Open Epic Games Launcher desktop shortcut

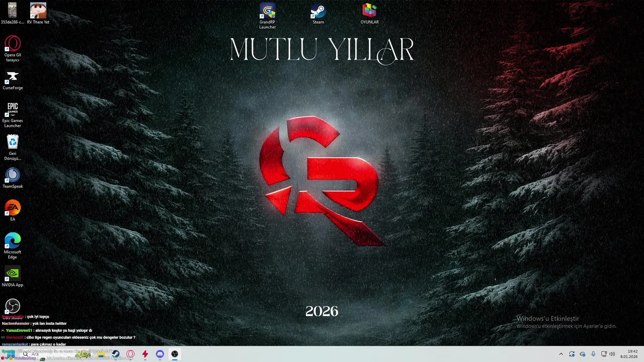click(13, 115)
